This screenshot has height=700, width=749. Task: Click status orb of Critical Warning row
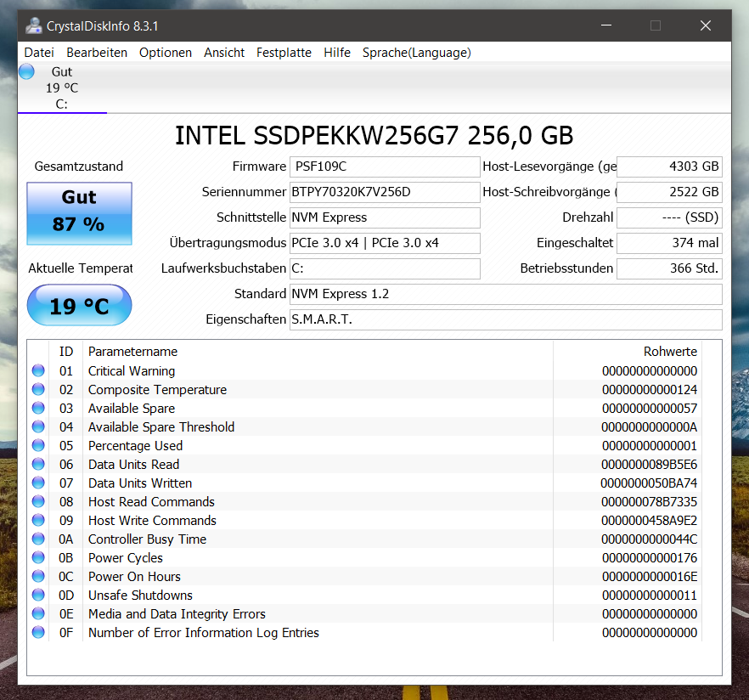(38, 370)
